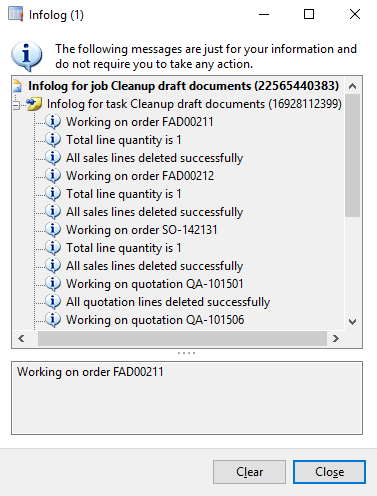Select All quotation lines deleted successfully row

[168, 302]
